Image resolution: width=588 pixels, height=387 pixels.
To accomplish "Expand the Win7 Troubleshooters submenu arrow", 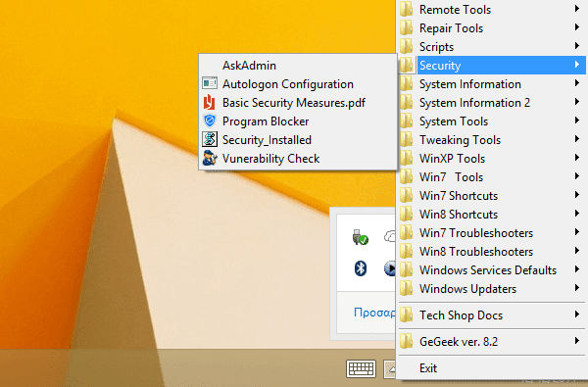I will [x=577, y=232].
